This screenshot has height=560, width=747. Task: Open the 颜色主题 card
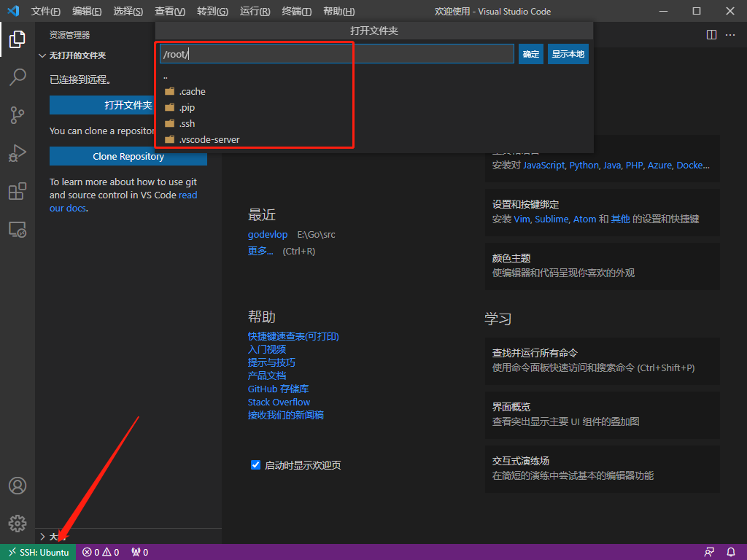602,266
